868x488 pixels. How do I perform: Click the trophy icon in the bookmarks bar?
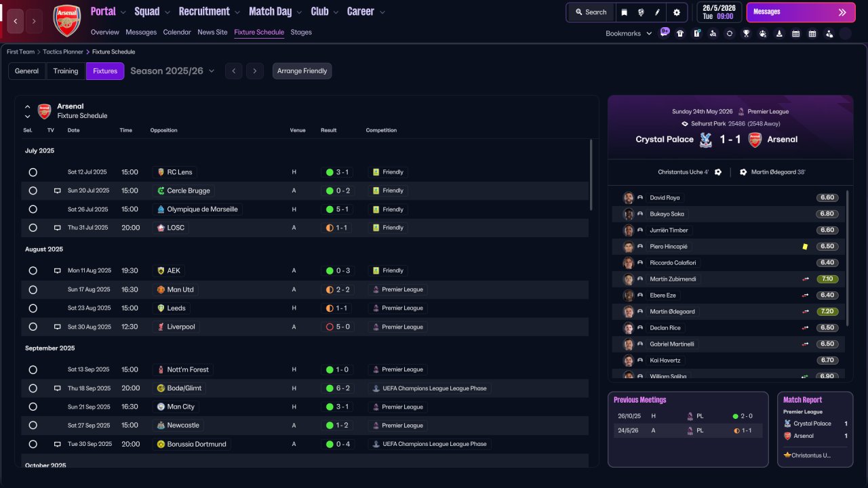[746, 33]
